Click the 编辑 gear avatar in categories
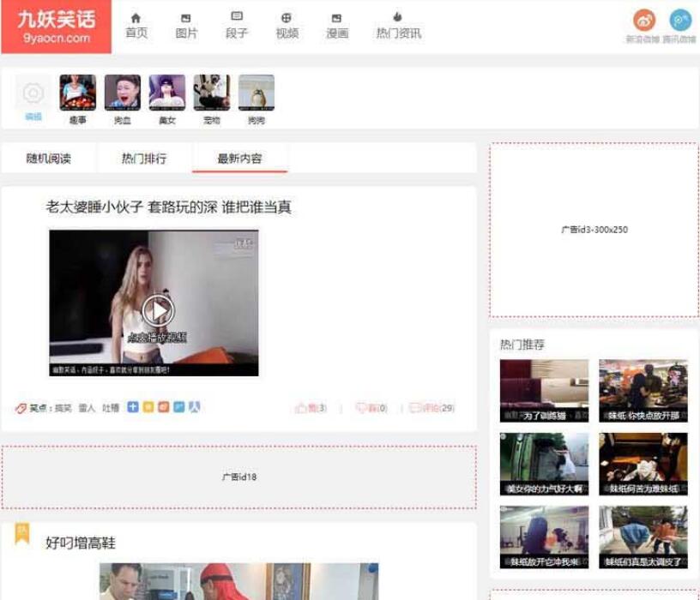 coord(32,92)
